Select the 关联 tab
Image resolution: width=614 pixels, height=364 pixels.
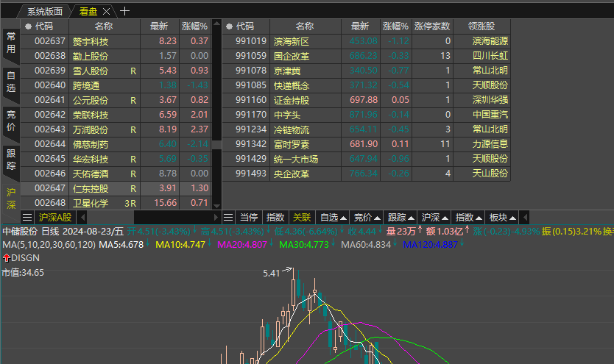point(302,218)
